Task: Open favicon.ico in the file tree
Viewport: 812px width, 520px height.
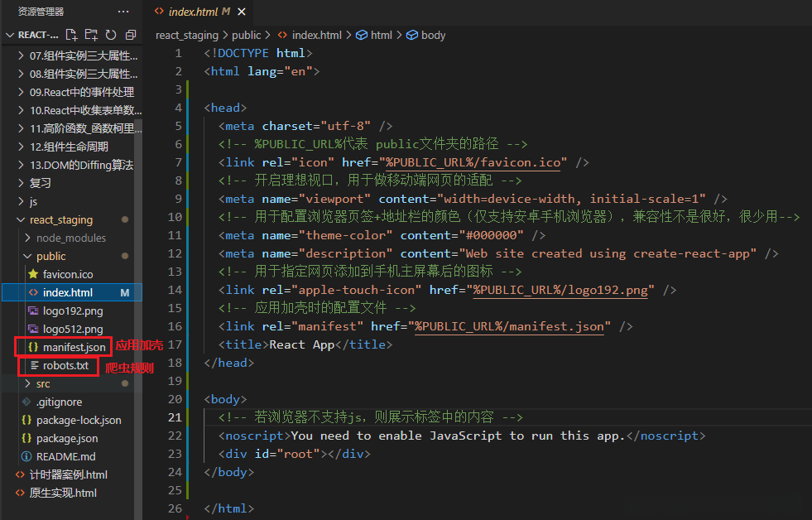Action: tap(68, 274)
